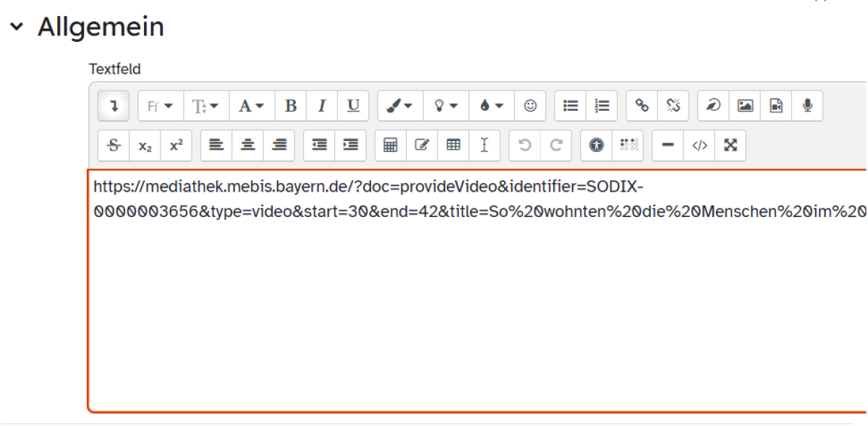Toggle bold formatting
The image size is (868, 426).
[291, 106]
